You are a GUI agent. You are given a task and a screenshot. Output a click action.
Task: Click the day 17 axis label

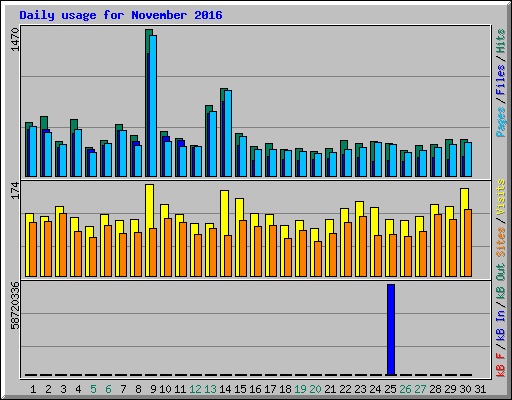click(x=270, y=389)
